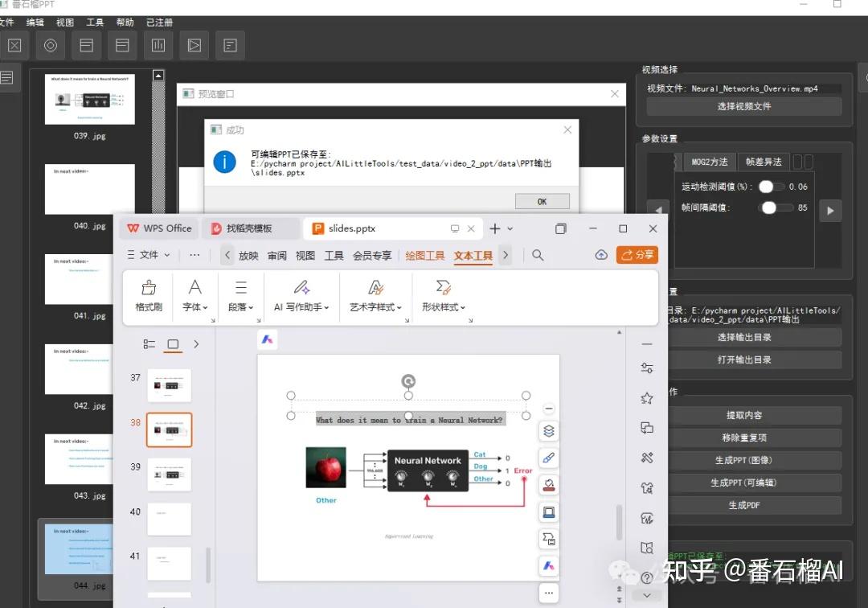Toggle the 运动检测阈值 switch

tap(772, 187)
